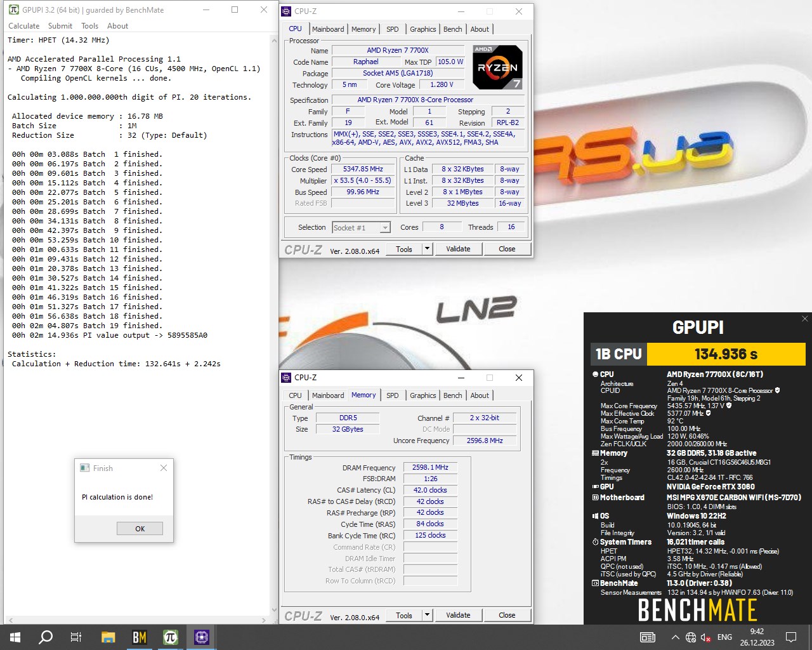This screenshot has height=650, width=812.
Task: Switch to Memory tab in top CPU-Z window
Action: pos(363,29)
